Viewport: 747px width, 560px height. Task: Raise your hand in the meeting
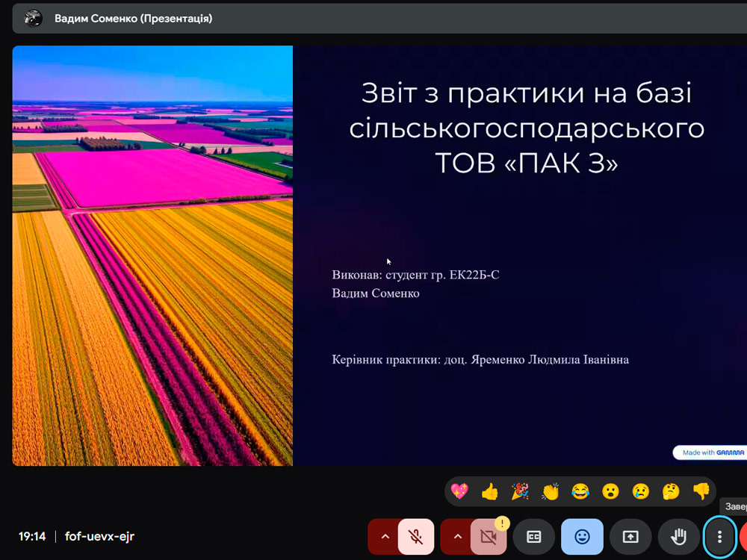pos(678,537)
